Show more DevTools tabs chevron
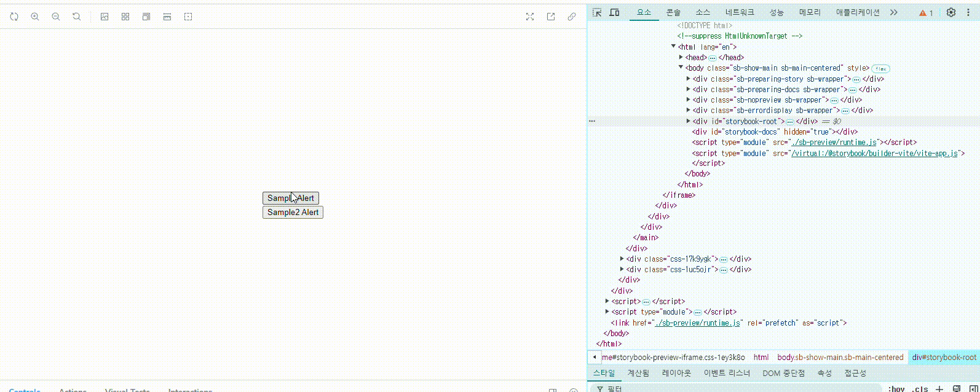Viewport: 980px width, 392px height. (x=894, y=12)
